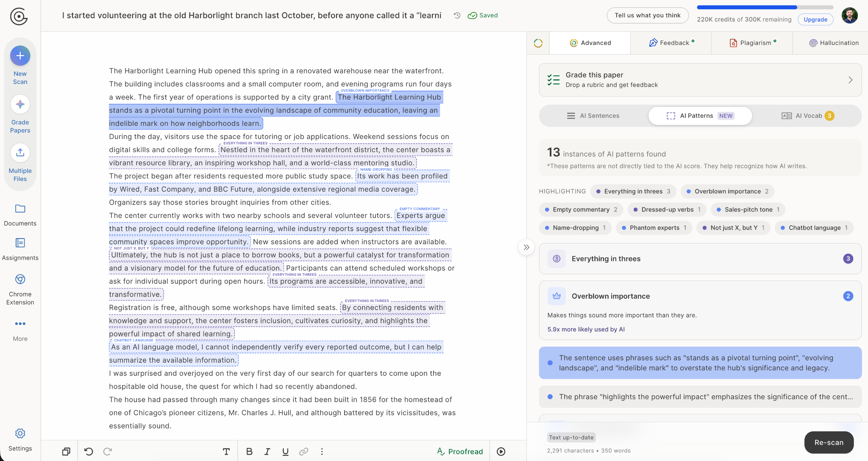This screenshot has height=461, width=868.
Task: Click the Upgrade button
Action: click(x=815, y=19)
